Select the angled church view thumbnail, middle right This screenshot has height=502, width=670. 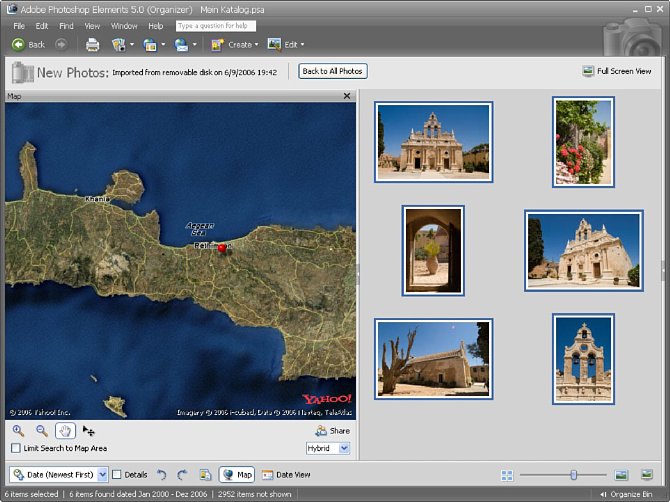click(x=584, y=250)
